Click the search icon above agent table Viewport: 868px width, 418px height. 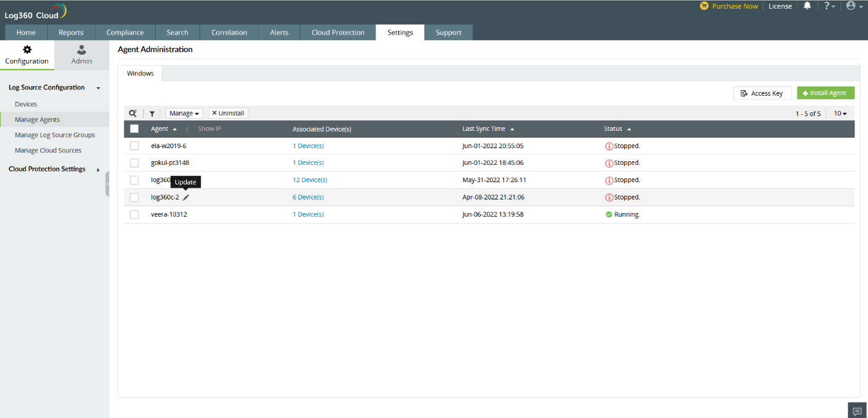(x=133, y=114)
